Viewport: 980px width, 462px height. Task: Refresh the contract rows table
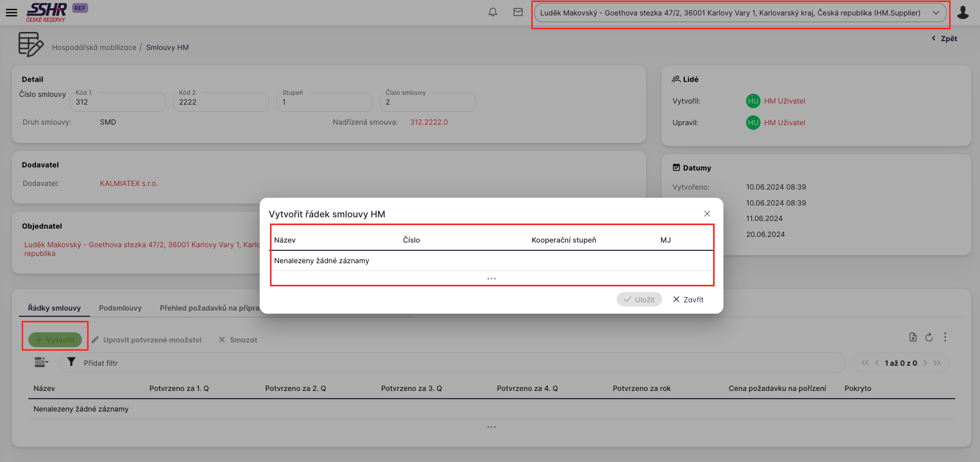[x=928, y=337]
